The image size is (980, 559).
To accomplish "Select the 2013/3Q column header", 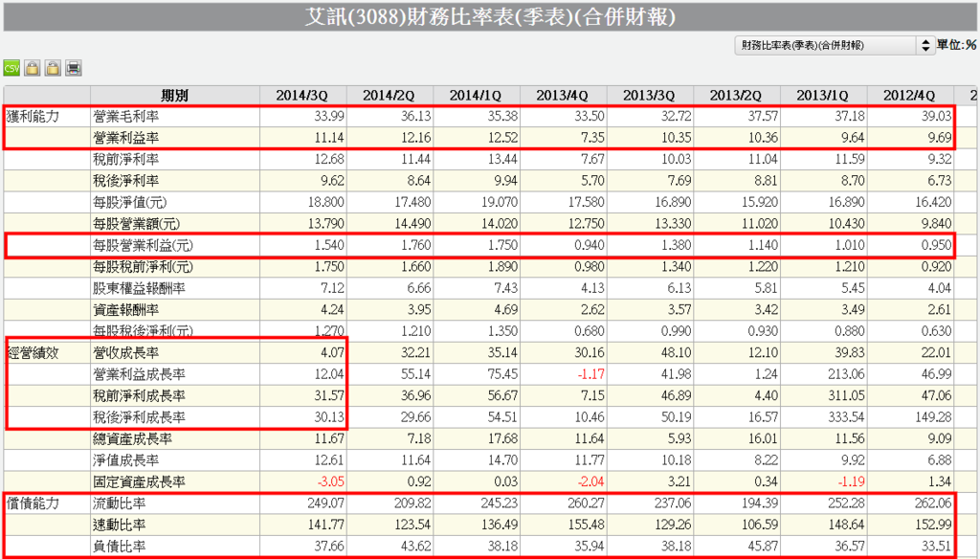I will (649, 96).
